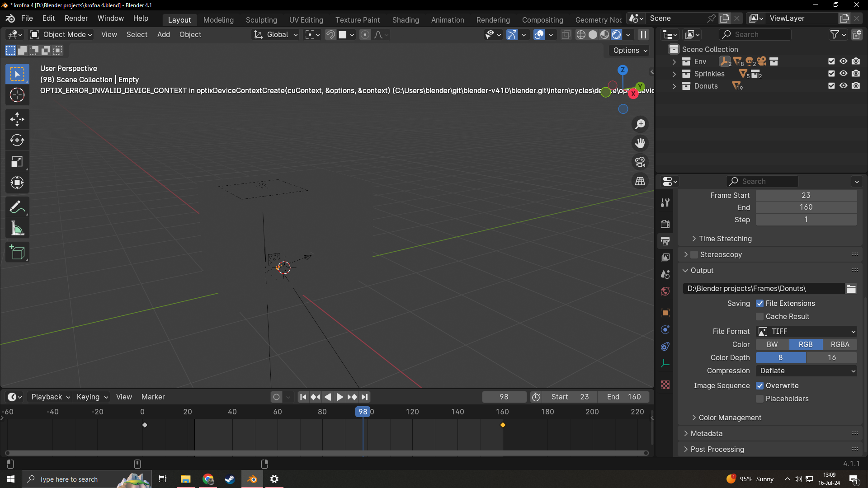
Task: Browse output folder icon
Action: click(x=851, y=289)
